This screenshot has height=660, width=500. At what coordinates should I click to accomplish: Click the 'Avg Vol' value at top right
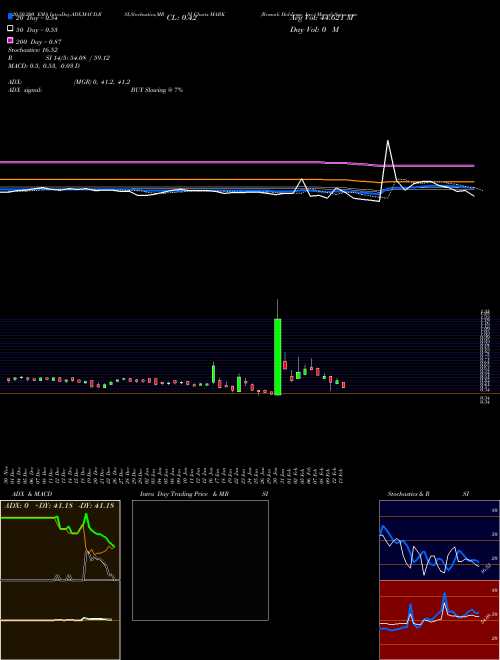coord(321,18)
